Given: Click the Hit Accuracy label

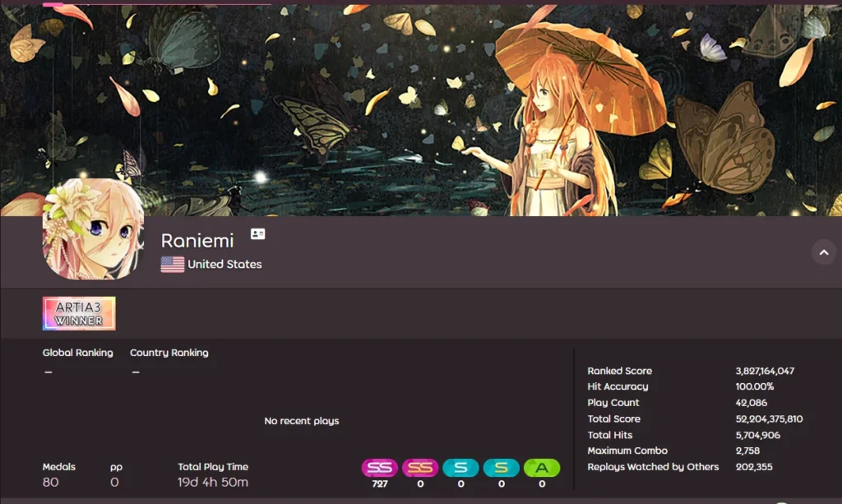Looking at the screenshot, I should point(618,386).
